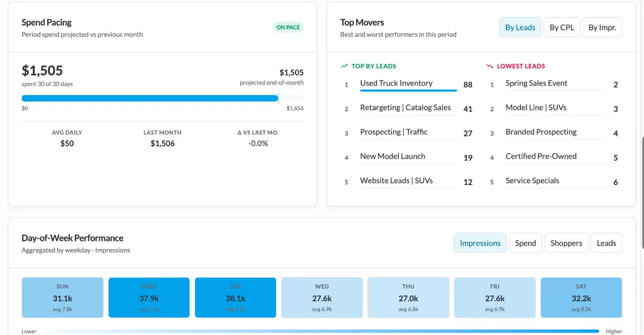Screen dimensions: 644x335
Task: Switch Top Movers to By CPL
Action: pos(562,28)
